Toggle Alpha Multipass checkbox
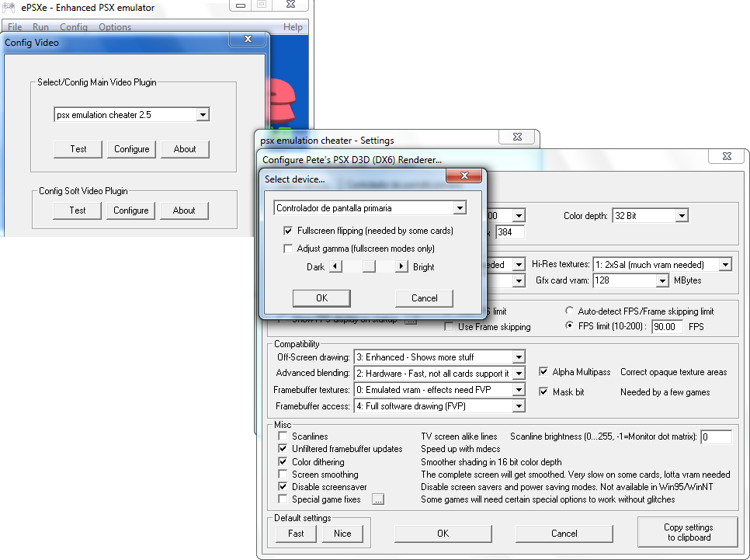This screenshot has width=750, height=560. tap(543, 371)
